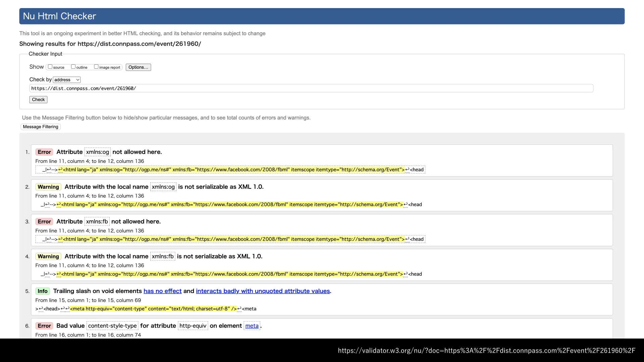Open the 'has no effect' link
Screen dimensions: 644x362
[162, 291]
